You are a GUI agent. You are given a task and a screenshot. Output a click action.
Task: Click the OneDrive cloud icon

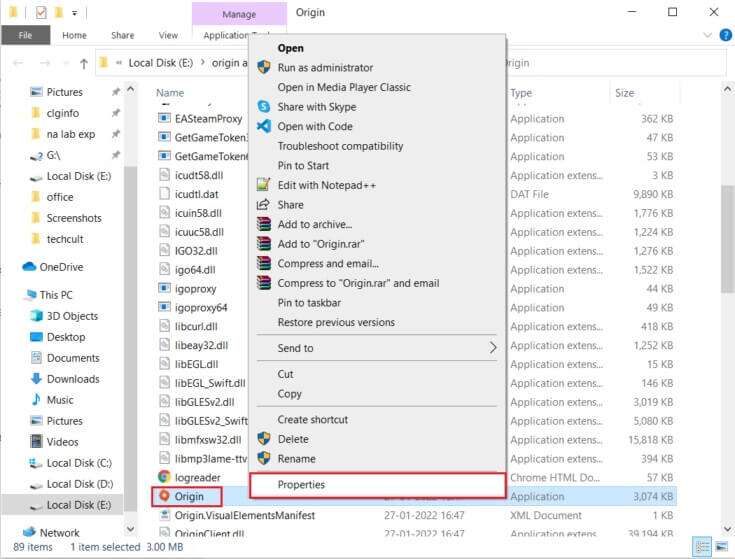click(x=29, y=267)
